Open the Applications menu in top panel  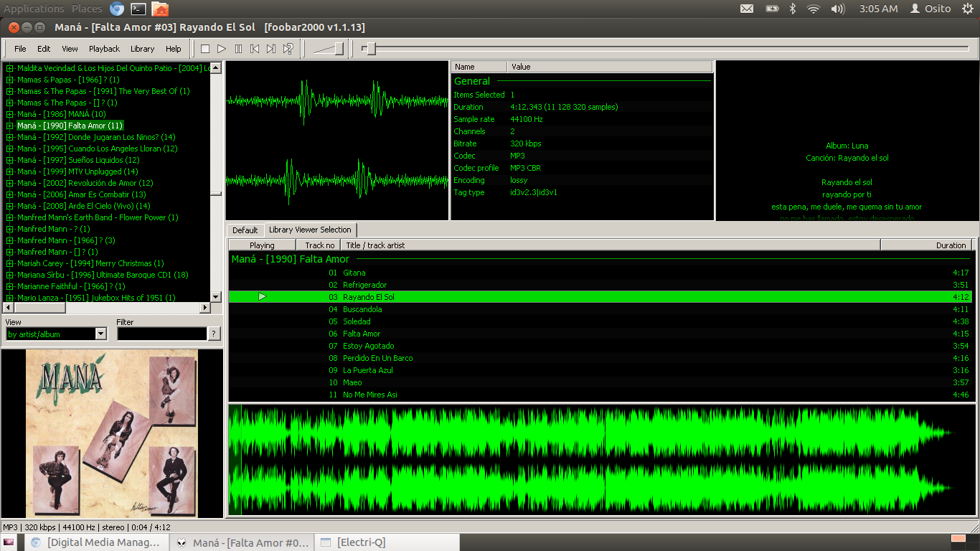coord(34,9)
